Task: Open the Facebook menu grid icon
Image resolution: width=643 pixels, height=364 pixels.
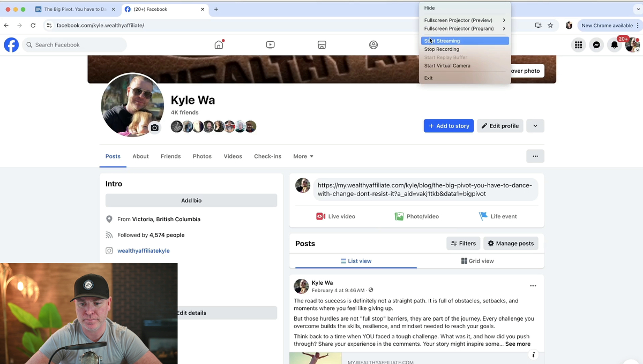Action: pos(578,45)
